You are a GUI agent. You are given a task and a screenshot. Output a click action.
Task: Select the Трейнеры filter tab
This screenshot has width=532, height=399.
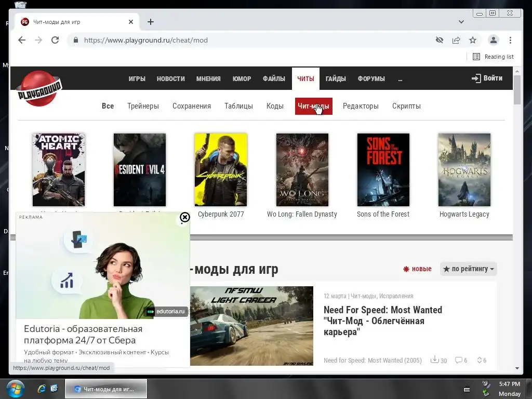click(143, 106)
